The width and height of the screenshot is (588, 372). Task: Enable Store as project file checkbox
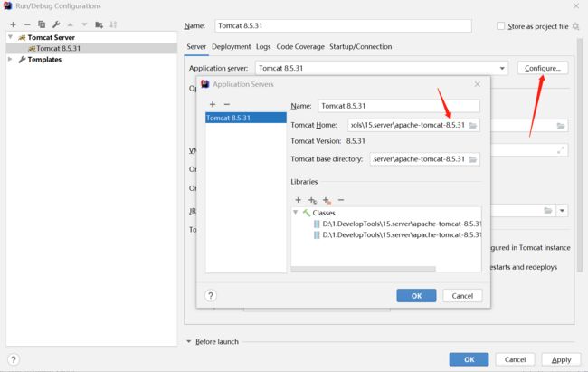tap(500, 26)
